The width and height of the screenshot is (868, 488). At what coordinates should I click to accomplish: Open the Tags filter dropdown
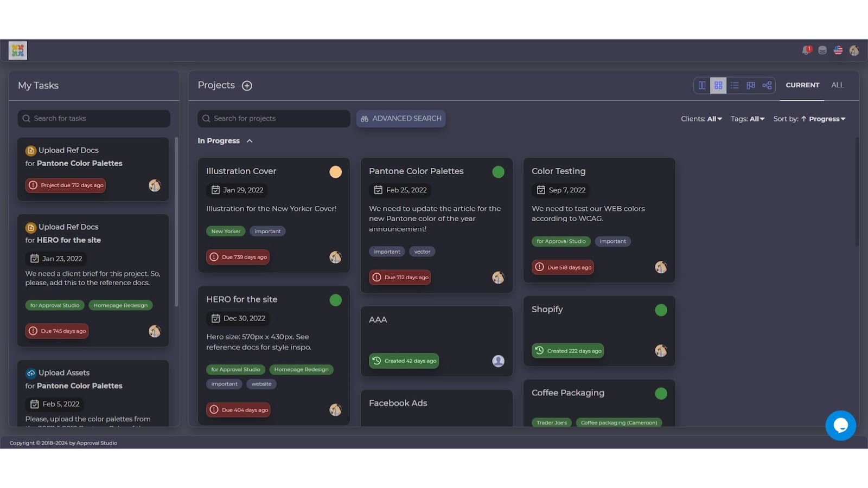748,118
